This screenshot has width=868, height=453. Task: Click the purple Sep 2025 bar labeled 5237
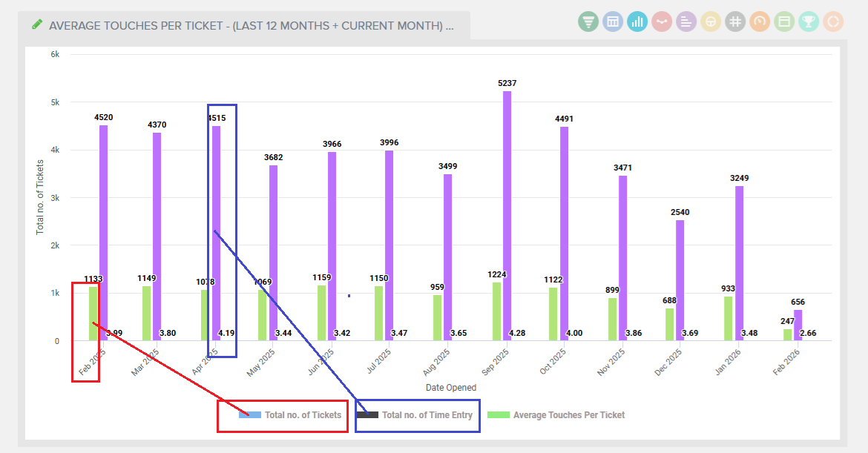507,215
